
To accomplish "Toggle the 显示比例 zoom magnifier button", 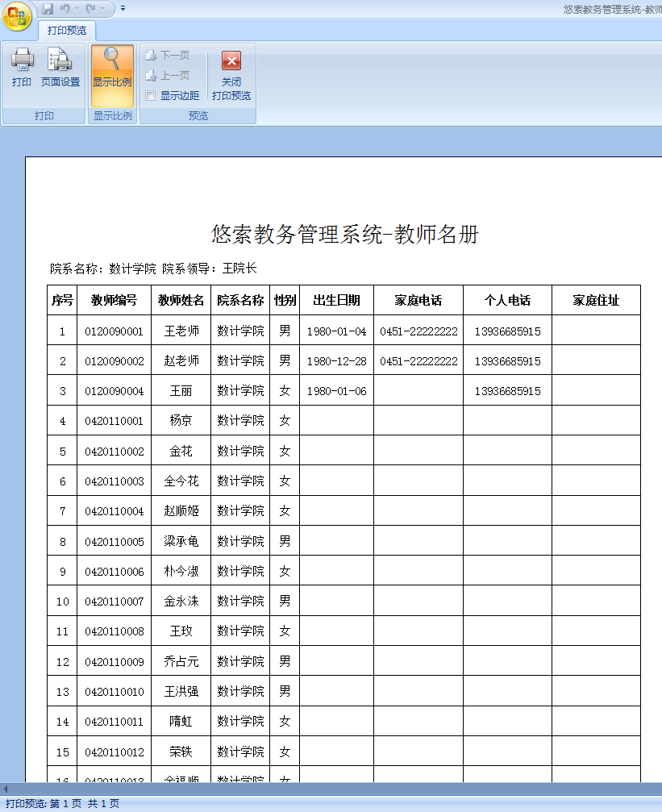I will [x=112, y=76].
